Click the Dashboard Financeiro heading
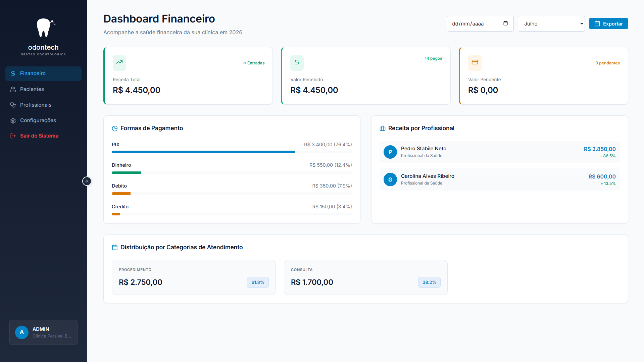Screen dimensions: 644x362 [x=159, y=19]
